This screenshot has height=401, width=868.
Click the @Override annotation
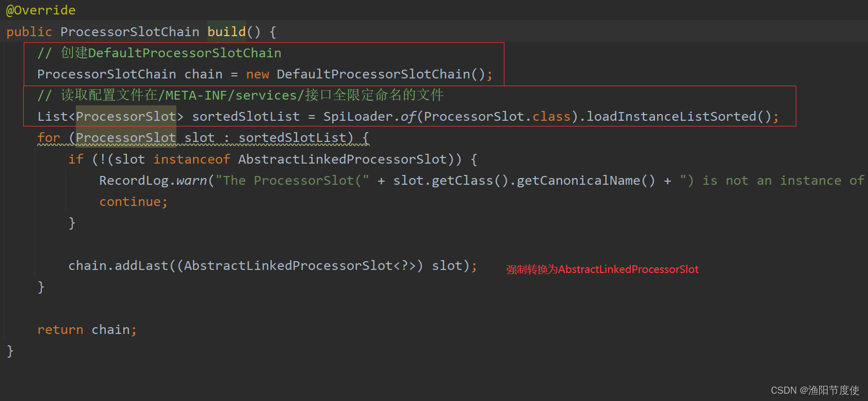tap(41, 10)
